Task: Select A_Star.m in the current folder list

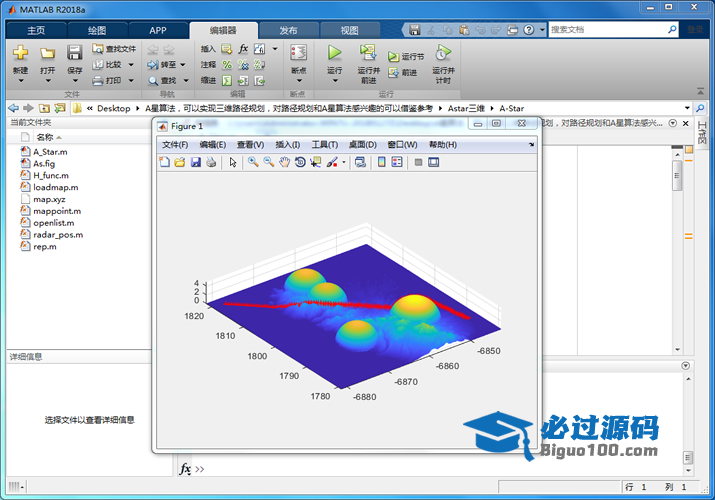Action: coord(50,151)
